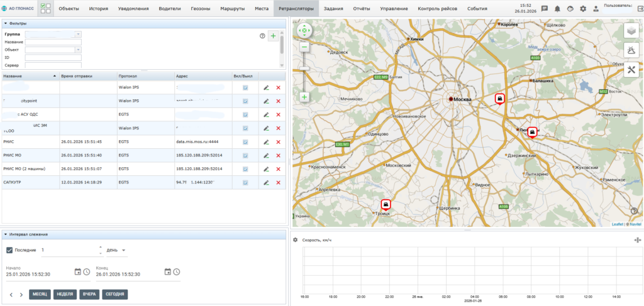Open the notifications bell icon
This screenshot has width=644, height=306.
tap(557, 9)
